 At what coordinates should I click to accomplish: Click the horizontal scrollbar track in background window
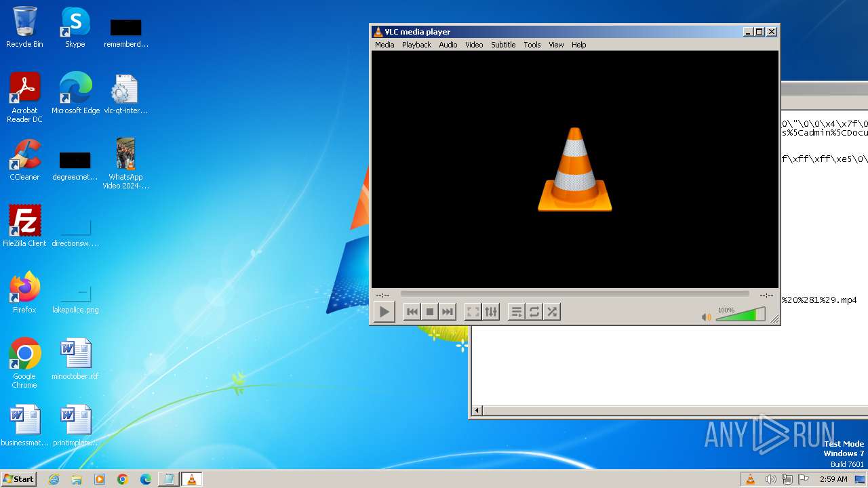tap(675, 410)
